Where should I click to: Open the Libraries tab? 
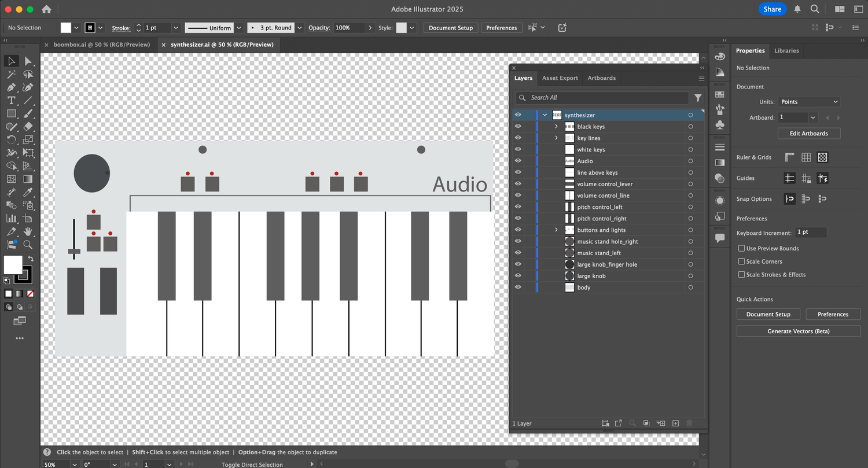coord(786,51)
